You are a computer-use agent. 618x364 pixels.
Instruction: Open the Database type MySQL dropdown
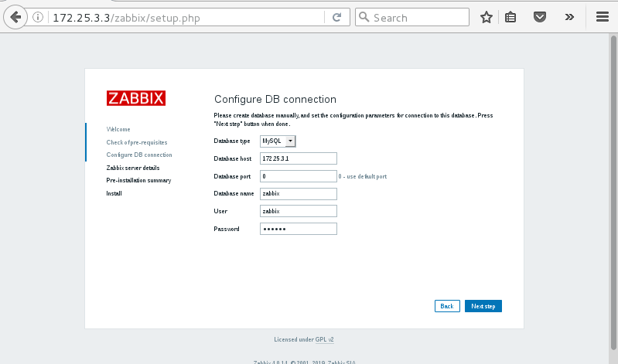(278, 141)
